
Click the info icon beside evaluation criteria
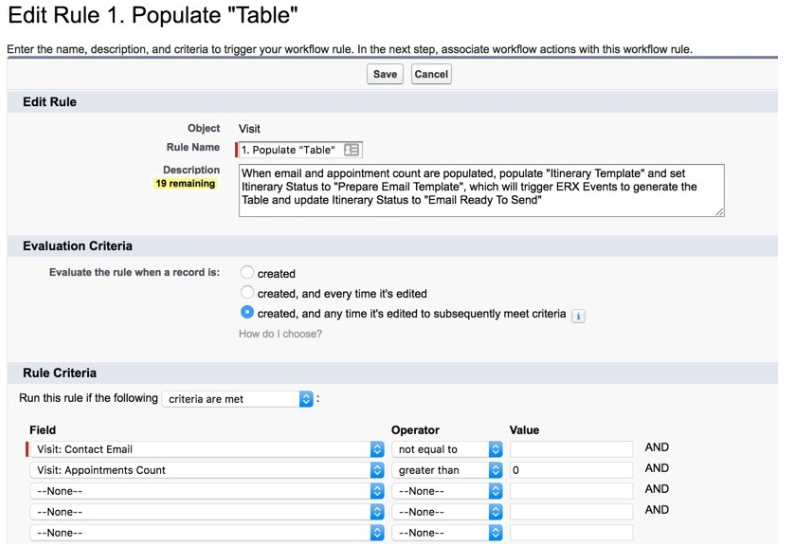[x=578, y=315]
